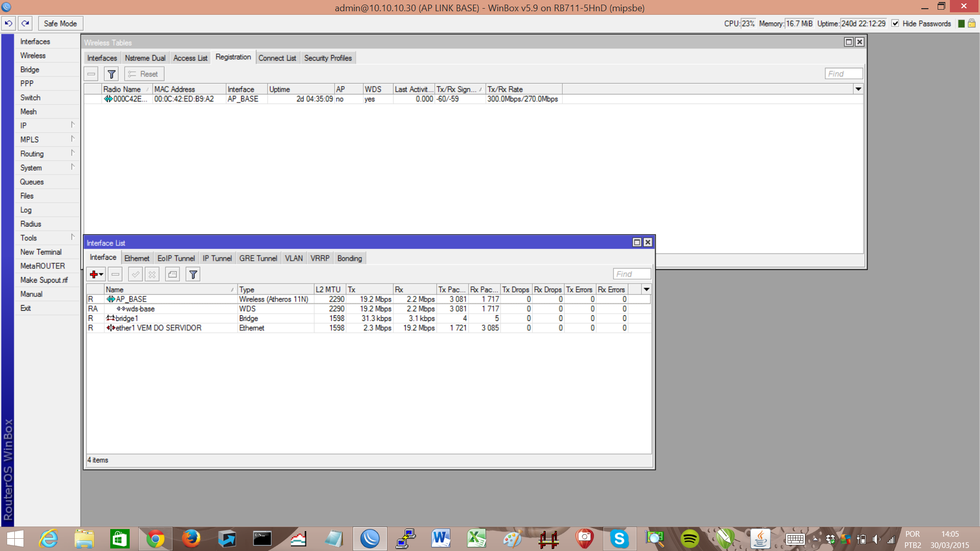Image resolution: width=980 pixels, height=551 pixels.
Task: Click the comment icon in Interface List toolbar
Action: coord(173,274)
